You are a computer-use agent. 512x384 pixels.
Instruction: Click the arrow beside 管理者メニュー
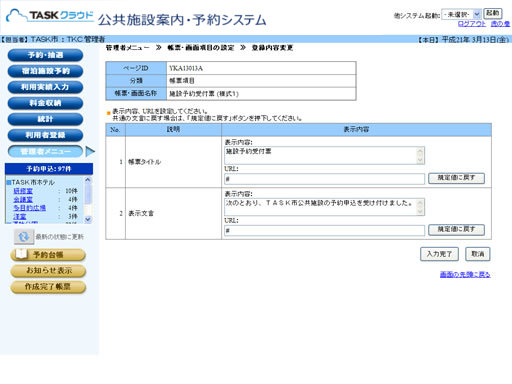(x=90, y=152)
